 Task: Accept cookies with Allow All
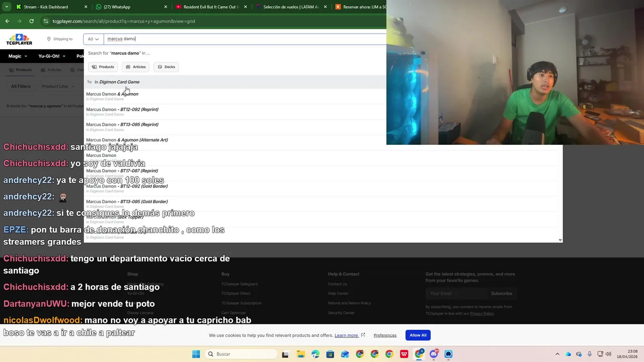click(x=418, y=335)
